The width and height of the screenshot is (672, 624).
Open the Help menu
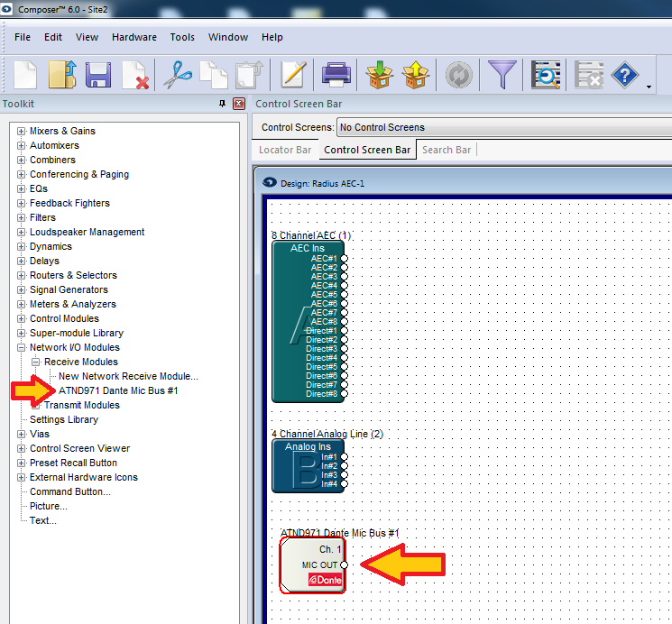click(x=272, y=37)
